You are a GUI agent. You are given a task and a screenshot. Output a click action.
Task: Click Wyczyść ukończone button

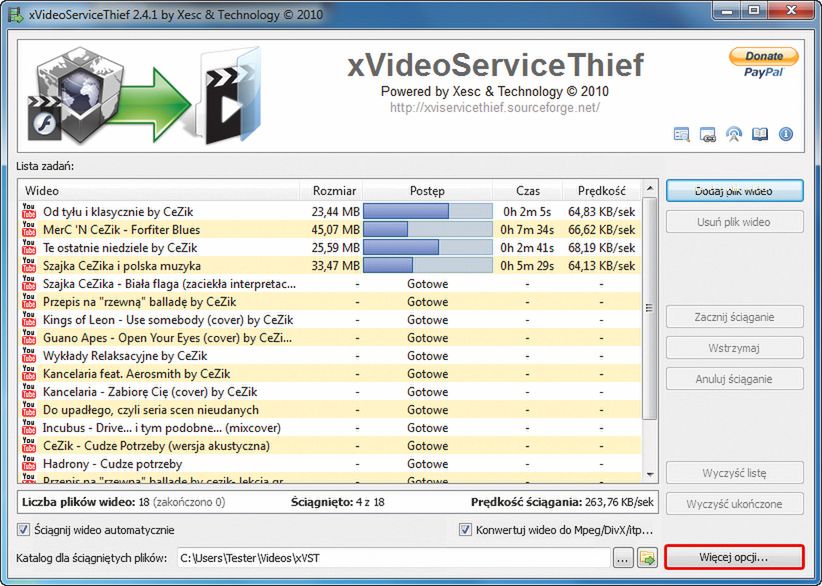(x=734, y=504)
